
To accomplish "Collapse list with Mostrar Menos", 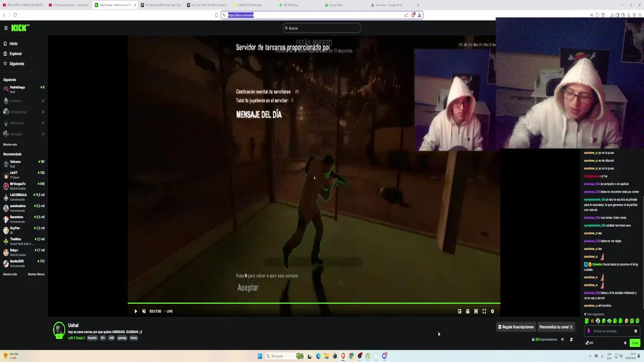I will point(36,274).
